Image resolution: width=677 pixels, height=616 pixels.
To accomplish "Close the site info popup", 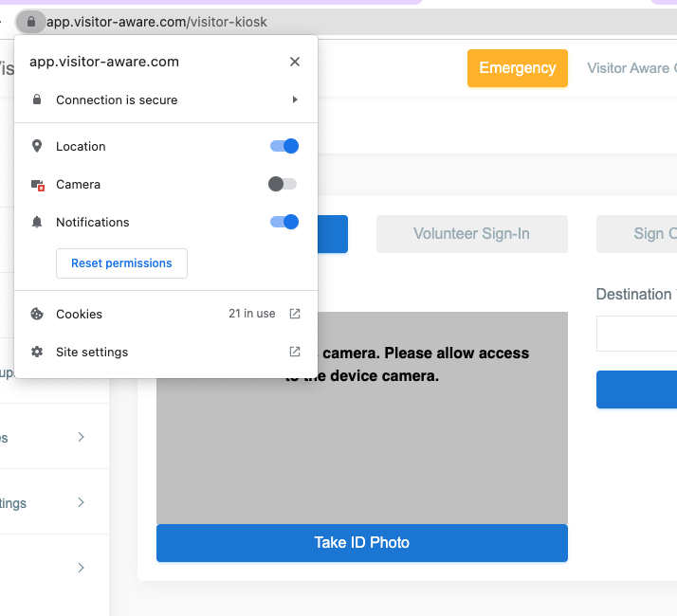I will (x=295, y=62).
